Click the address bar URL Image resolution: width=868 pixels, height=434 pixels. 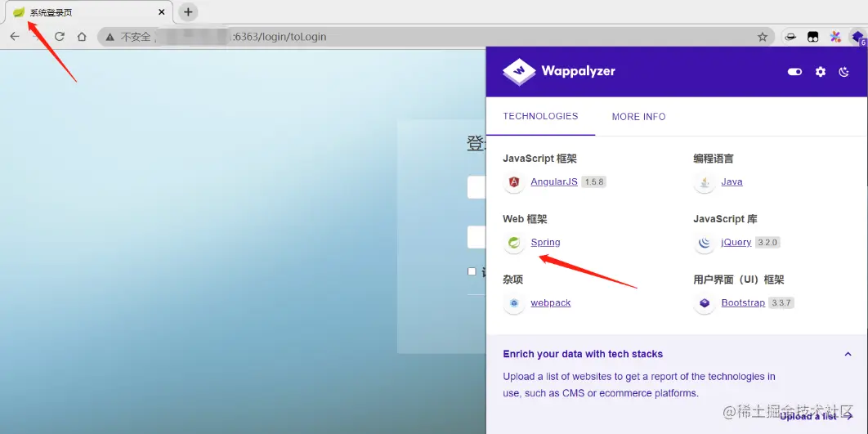[280, 37]
